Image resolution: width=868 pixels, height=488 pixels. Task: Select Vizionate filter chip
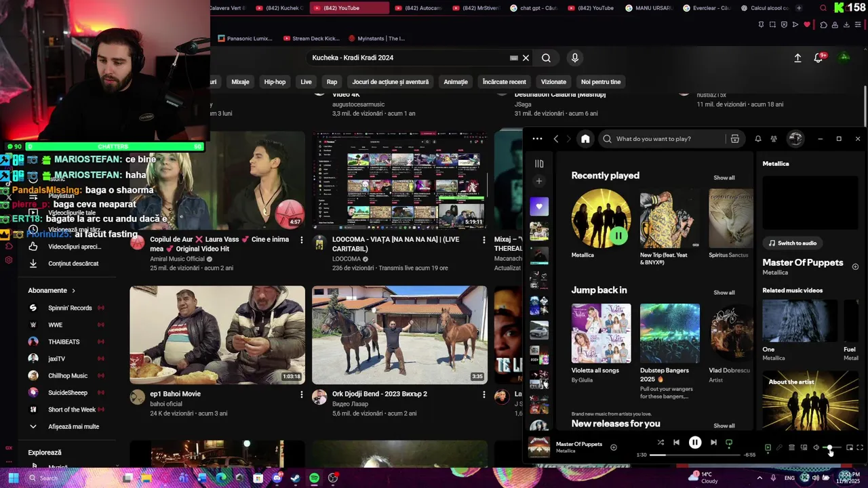coord(553,82)
